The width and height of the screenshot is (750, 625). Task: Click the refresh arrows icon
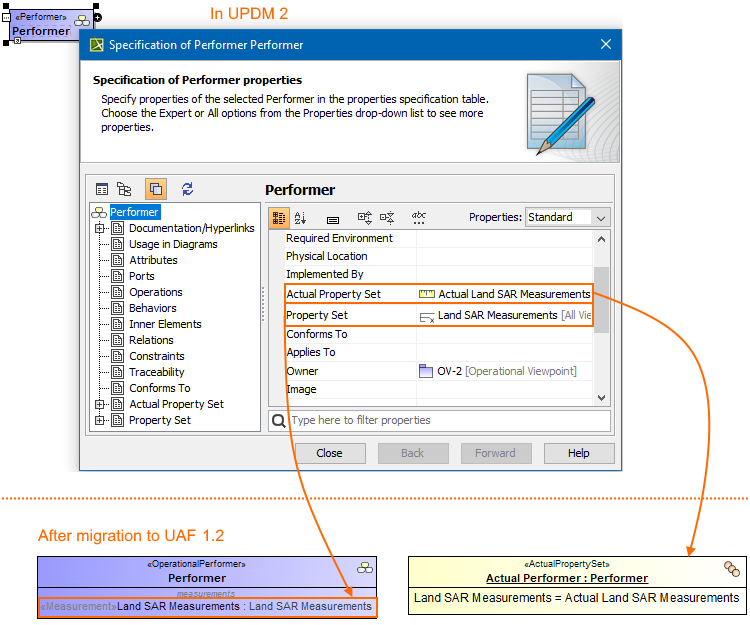click(188, 189)
